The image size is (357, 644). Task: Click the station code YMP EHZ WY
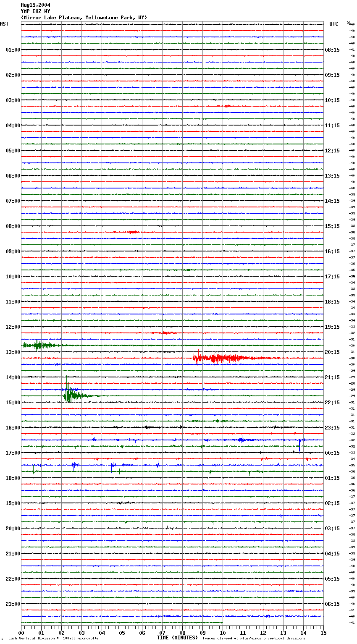(35, 11)
